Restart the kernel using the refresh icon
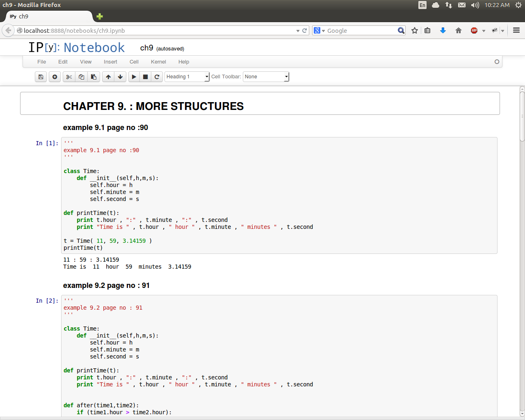This screenshot has width=525, height=420. point(157,77)
